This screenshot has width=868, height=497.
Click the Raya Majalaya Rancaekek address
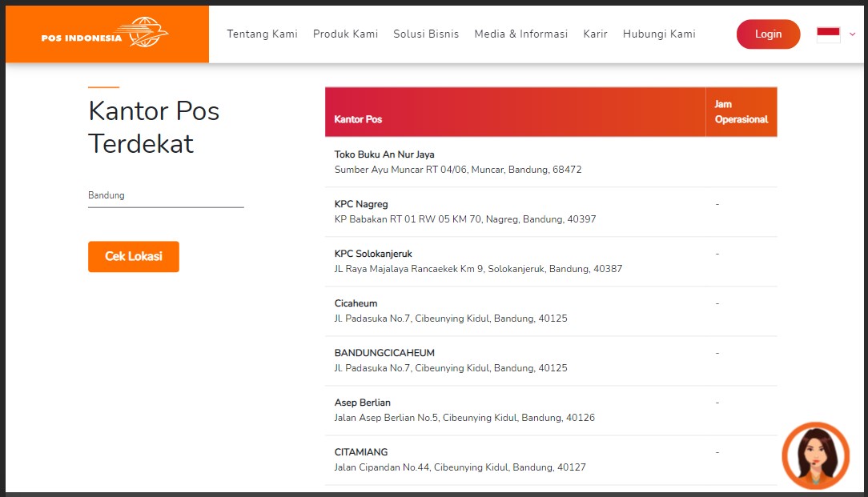[478, 269]
